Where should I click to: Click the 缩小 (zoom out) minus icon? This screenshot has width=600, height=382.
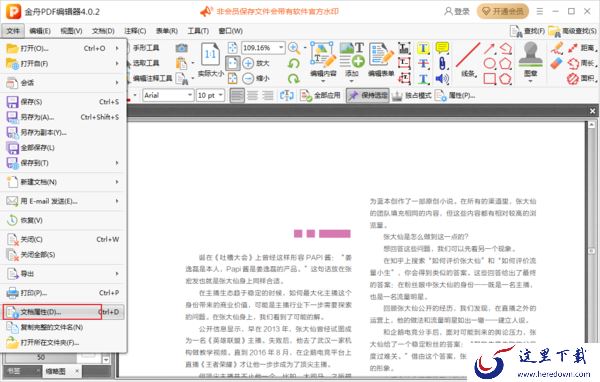tap(248, 78)
